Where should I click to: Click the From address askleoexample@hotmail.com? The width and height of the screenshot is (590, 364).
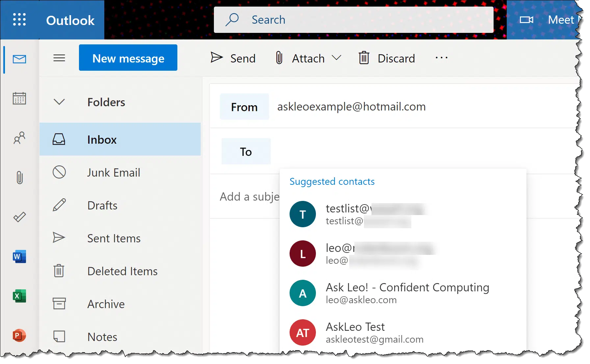(351, 107)
